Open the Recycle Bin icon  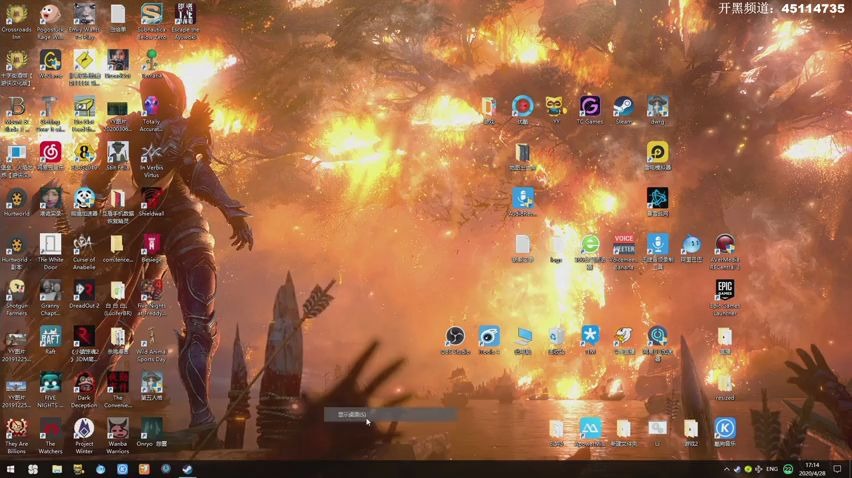click(x=556, y=340)
